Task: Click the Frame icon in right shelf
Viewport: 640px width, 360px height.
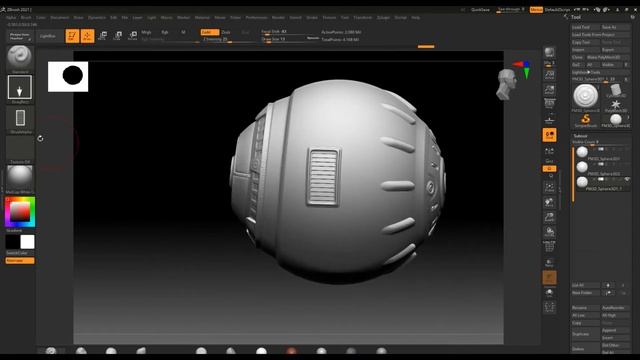Action: click(549, 187)
